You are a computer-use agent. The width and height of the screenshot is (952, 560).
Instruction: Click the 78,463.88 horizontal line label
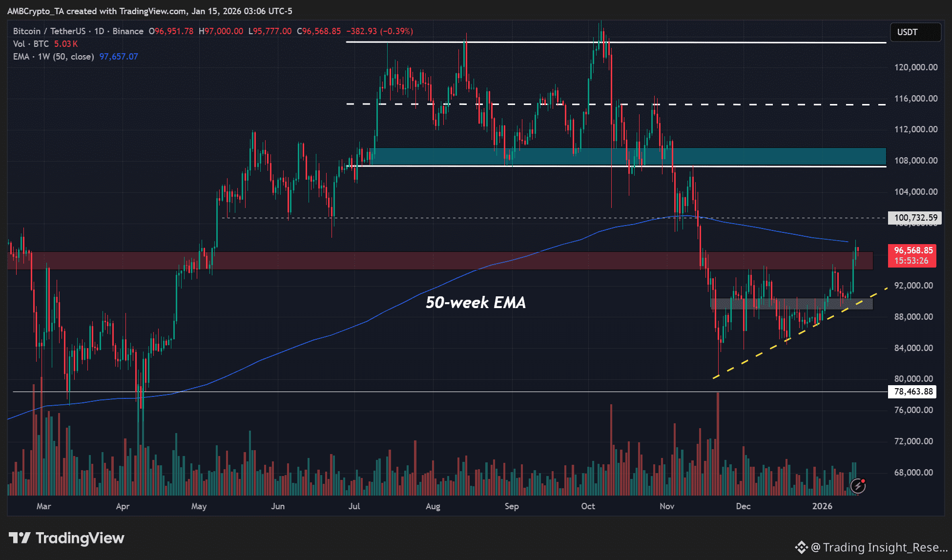[x=913, y=392]
